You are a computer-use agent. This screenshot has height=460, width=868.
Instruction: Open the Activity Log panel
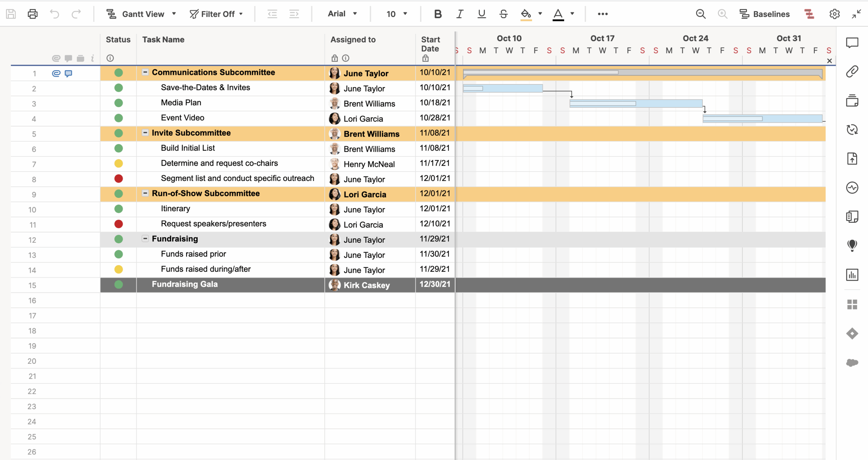(853, 187)
